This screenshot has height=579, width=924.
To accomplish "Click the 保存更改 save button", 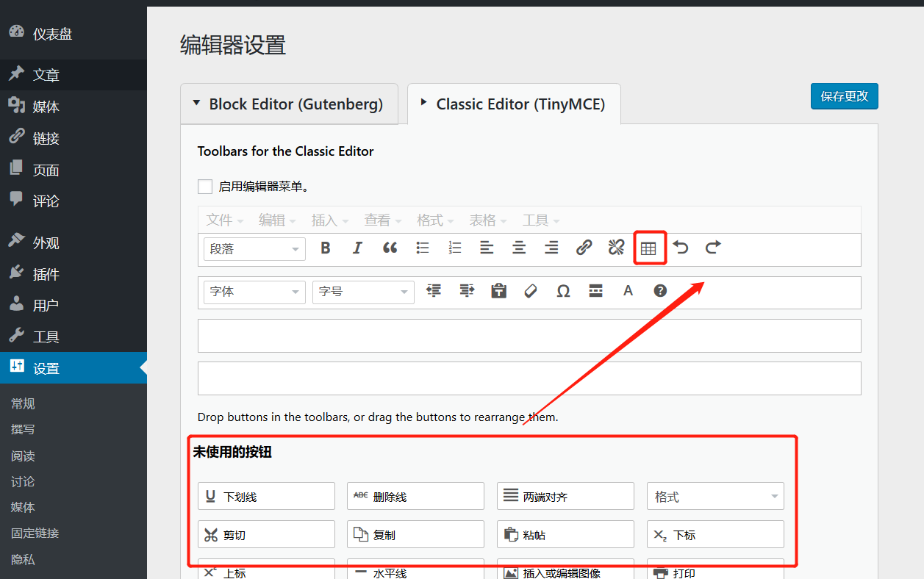I will pos(844,96).
